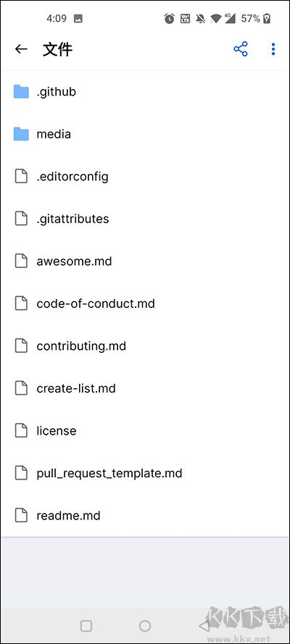This screenshot has height=644, width=290.
Task: Tap the battery indicator in status bar
Action: 267,19
